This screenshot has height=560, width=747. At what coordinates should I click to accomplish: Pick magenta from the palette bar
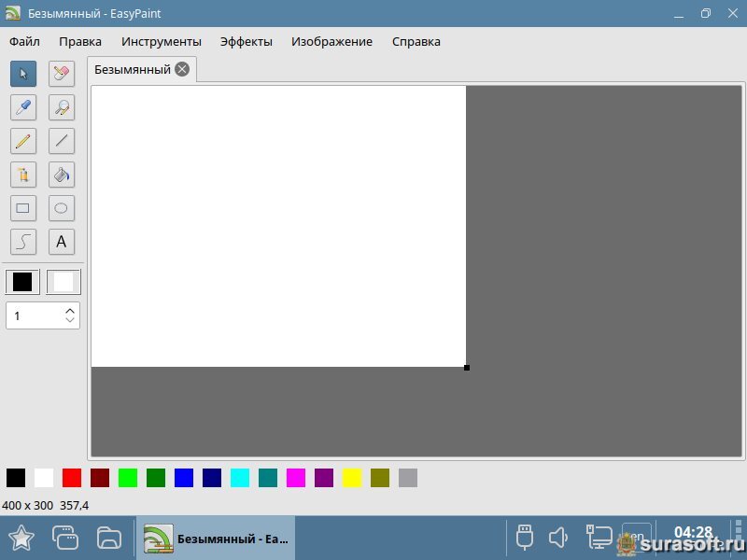click(296, 478)
